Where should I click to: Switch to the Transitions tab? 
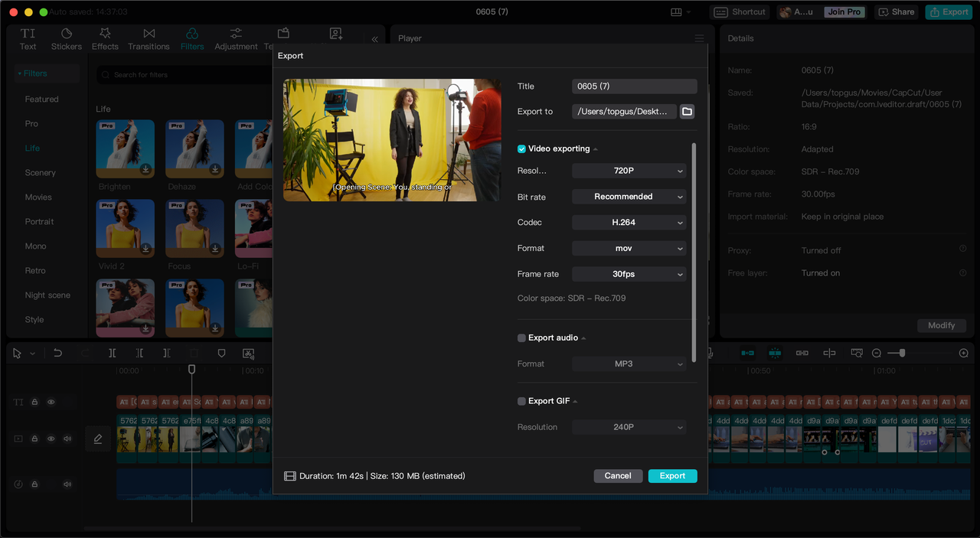tap(149, 39)
